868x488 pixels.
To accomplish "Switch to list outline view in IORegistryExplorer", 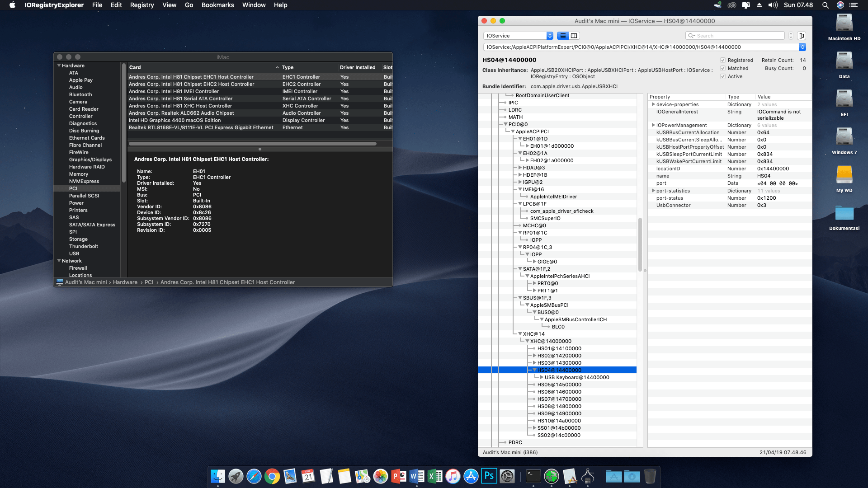I will 563,36.
